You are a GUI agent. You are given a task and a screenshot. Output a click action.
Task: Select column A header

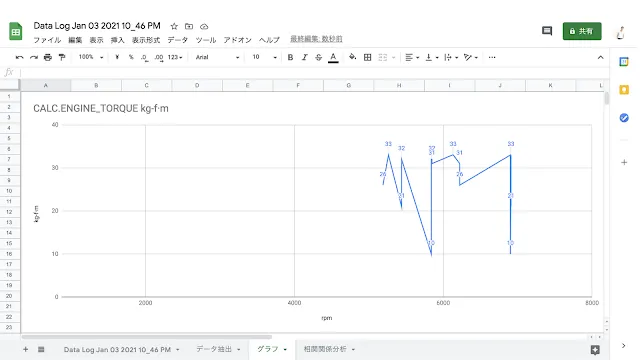pos(45,85)
